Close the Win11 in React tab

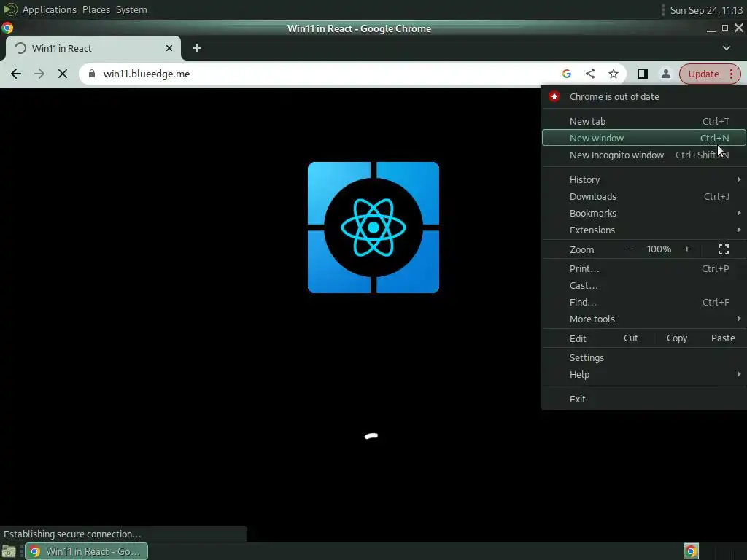point(169,48)
